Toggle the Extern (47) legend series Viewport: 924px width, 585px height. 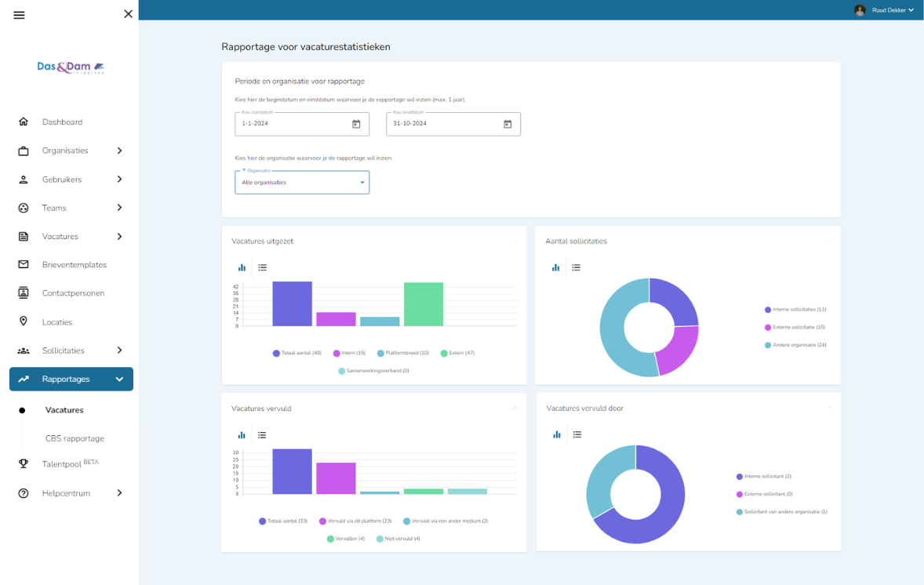(457, 353)
